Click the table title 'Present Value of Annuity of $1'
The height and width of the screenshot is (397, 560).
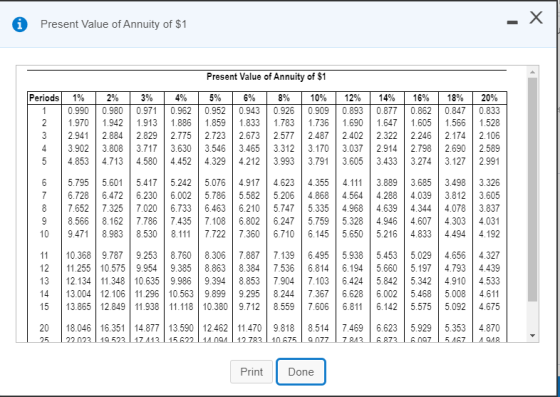266,77
